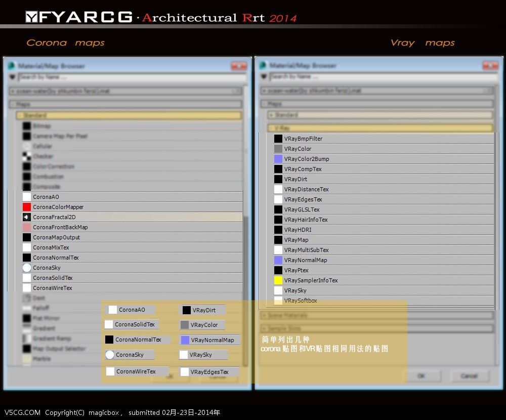This screenshot has width=506, height=420.
Task: Open options arrow beside the right search box
Action: tap(264, 76)
